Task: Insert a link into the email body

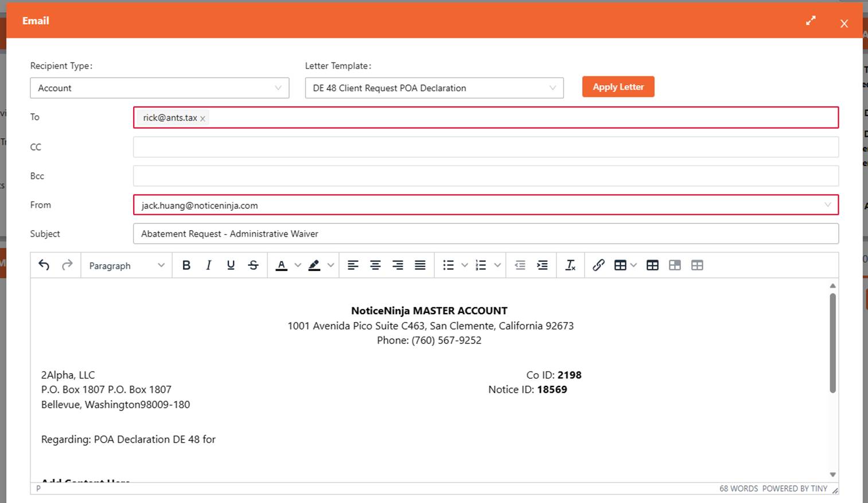Action: (x=598, y=265)
